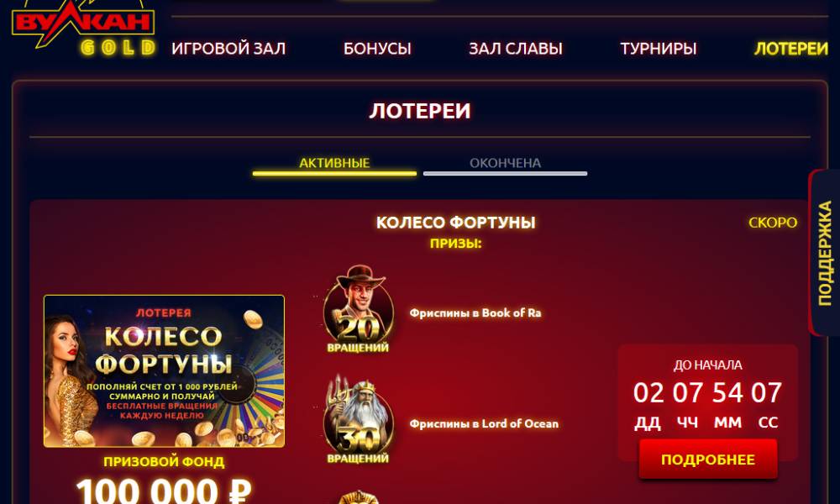Switch to the Окончена tab

(505, 164)
